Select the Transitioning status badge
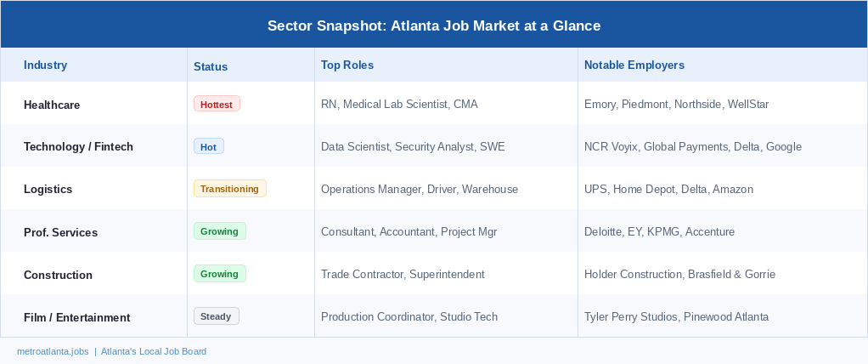This screenshot has width=868, height=364. click(229, 189)
